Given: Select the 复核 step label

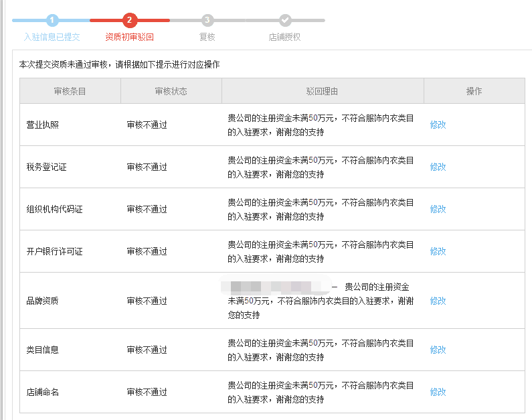Looking at the screenshot, I should (207, 38).
